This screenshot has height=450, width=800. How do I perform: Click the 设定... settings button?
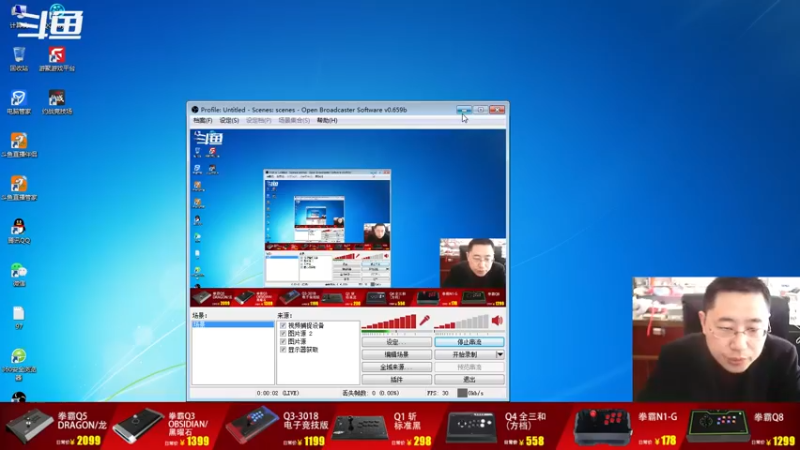(x=396, y=342)
